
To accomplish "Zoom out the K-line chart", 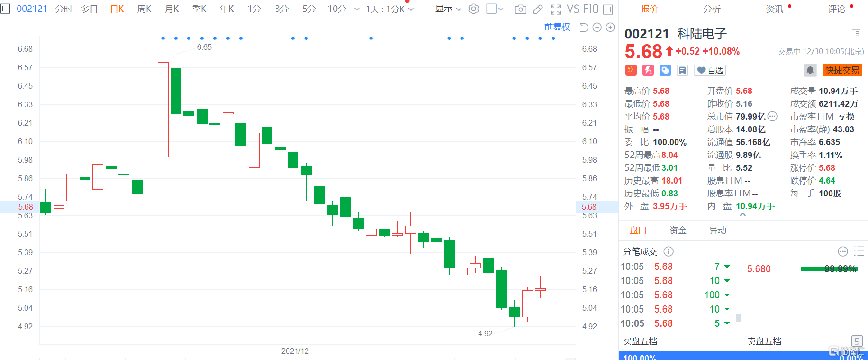I will (x=597, y=28).
